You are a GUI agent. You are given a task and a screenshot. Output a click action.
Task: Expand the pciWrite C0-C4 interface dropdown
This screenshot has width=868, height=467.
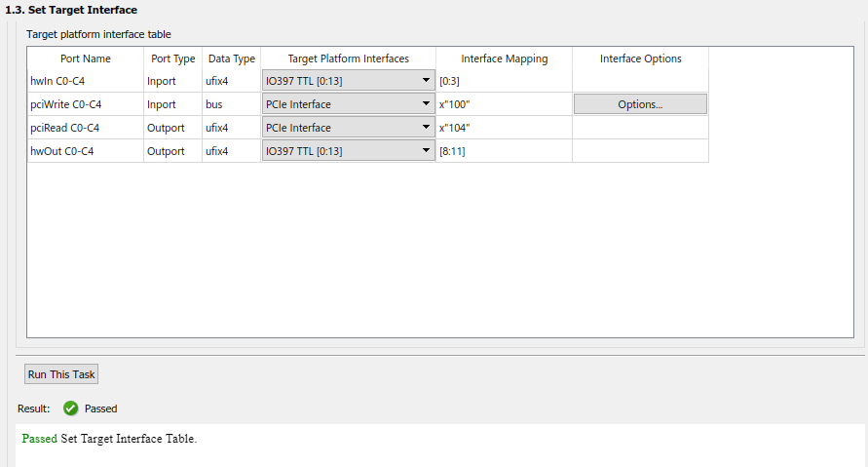click(x=348, y=104)
